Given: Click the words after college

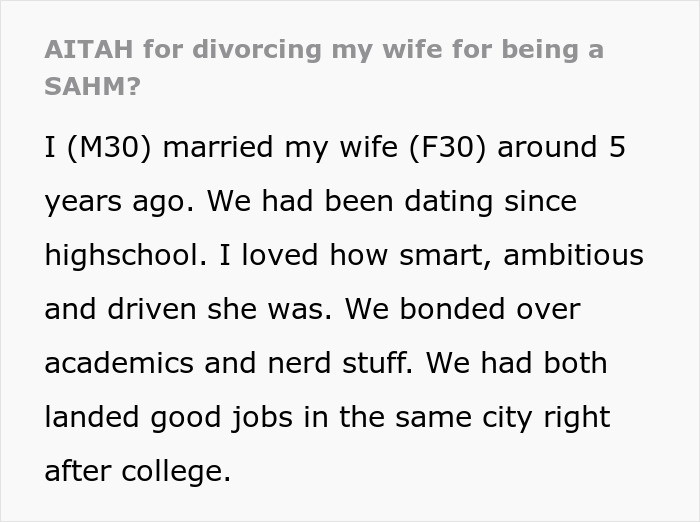Looking at the screenshot, I should pyautogui.click(x=138, y=470).
